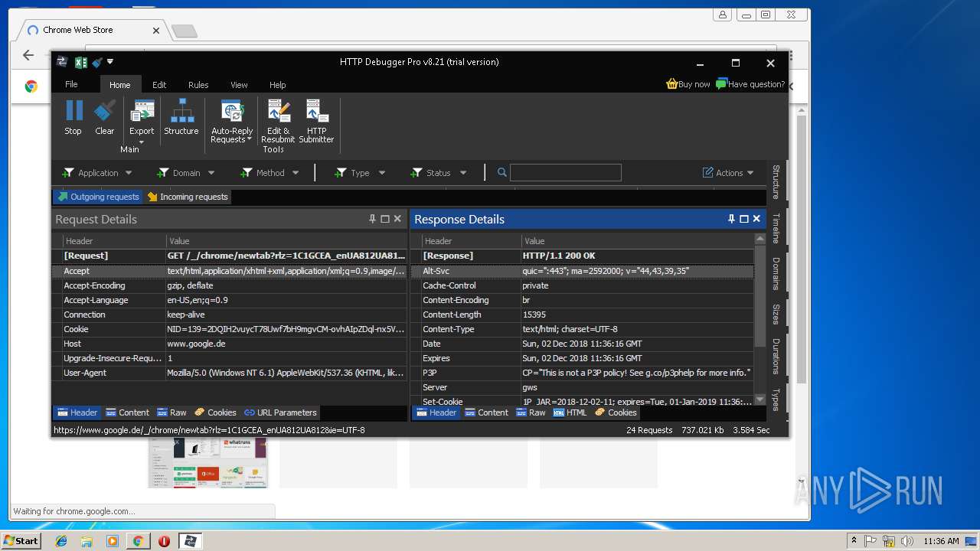
Task: Open the Type filter dropdown
Action: [360, 173]
